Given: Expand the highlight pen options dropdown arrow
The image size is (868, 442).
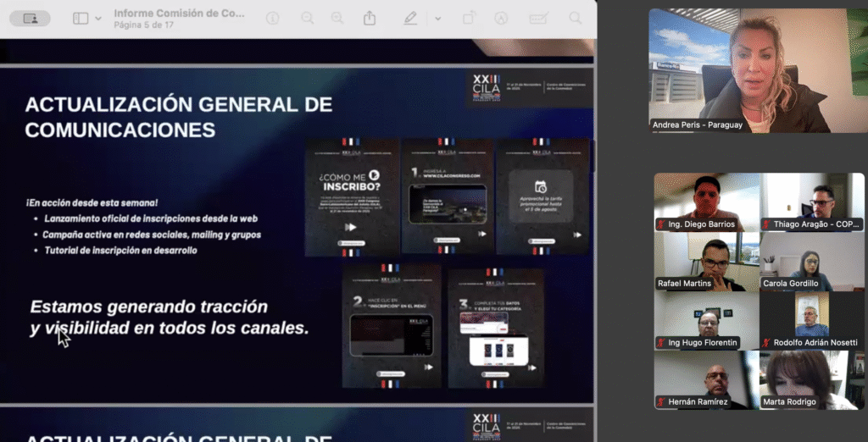Looking at the screenshot, I should 437,18.
